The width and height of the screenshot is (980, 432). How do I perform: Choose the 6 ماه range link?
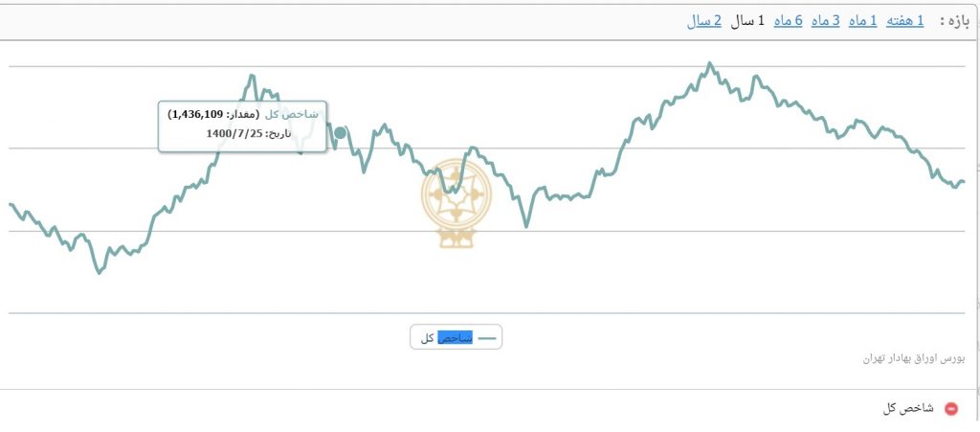(x=787, y=20)
